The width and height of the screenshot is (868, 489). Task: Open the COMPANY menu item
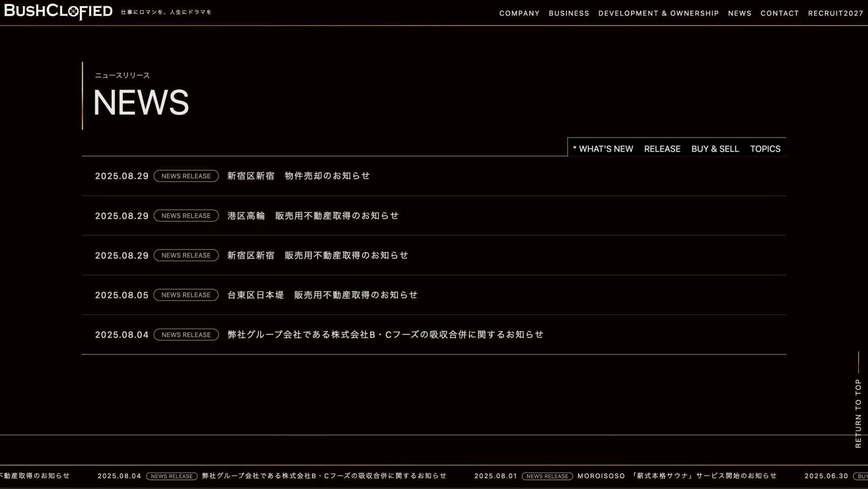tap(519, 13)
